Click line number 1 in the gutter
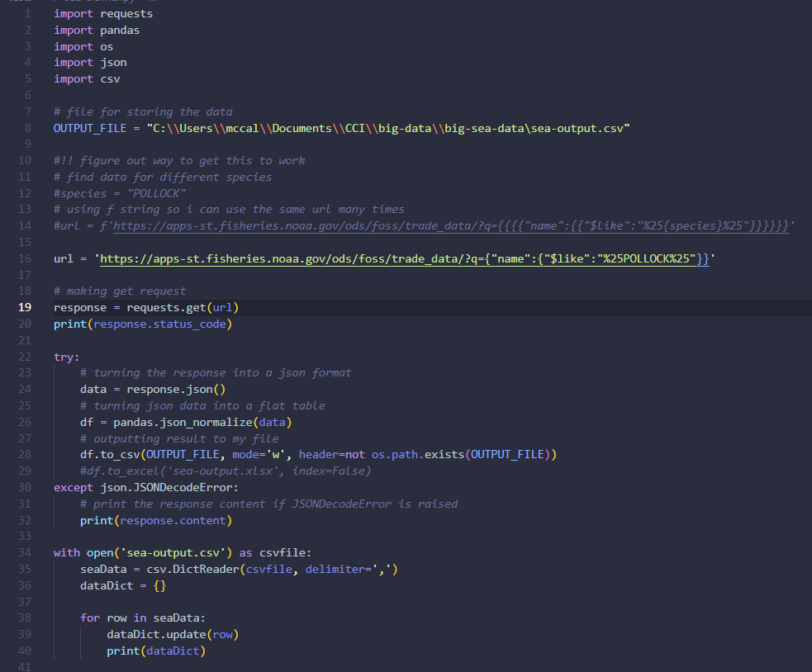Viewport: 812px width, 672px height. [x=27, y=14]
